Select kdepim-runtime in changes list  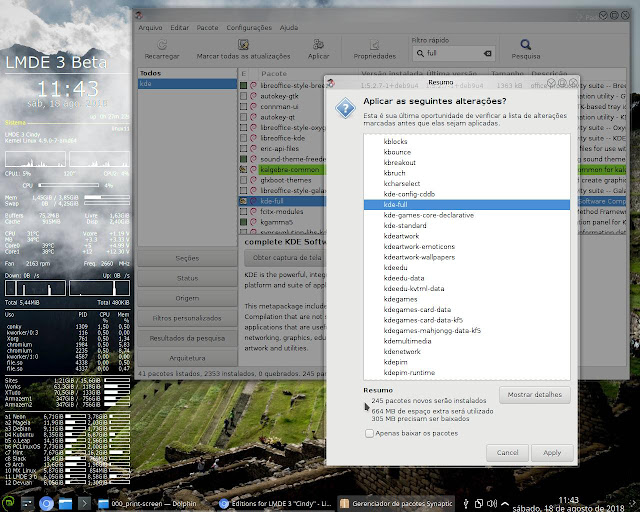[467, 373]
